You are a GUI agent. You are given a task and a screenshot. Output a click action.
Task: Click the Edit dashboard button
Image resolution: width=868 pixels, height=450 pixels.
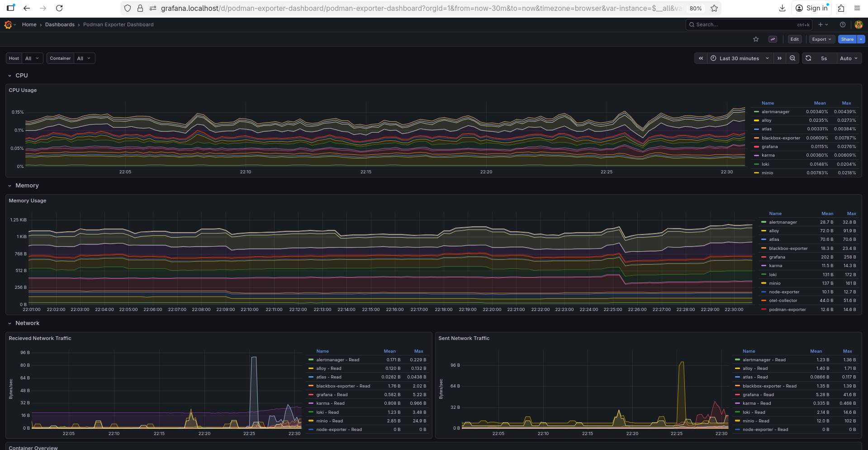pyautogui.click(x=795, y=39)
